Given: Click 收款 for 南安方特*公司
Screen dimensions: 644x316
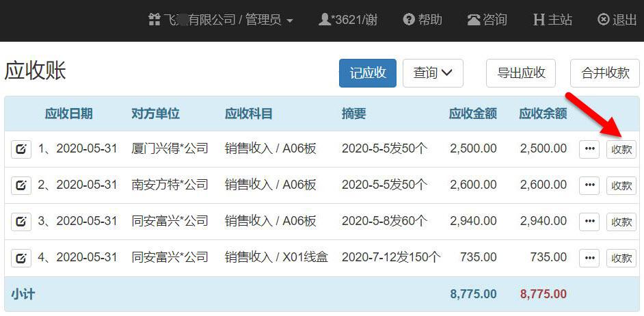Looking at the screenshot, I should (621, 186).
